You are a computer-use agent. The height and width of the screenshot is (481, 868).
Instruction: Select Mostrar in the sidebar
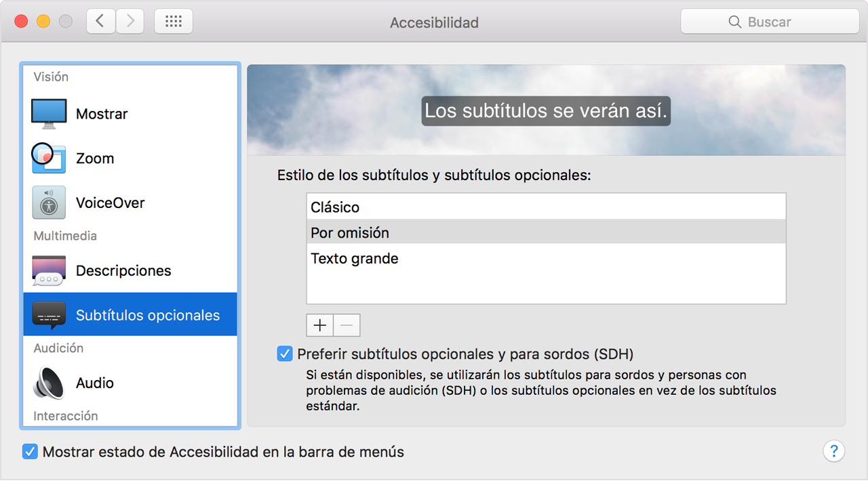tap(130, 114)
